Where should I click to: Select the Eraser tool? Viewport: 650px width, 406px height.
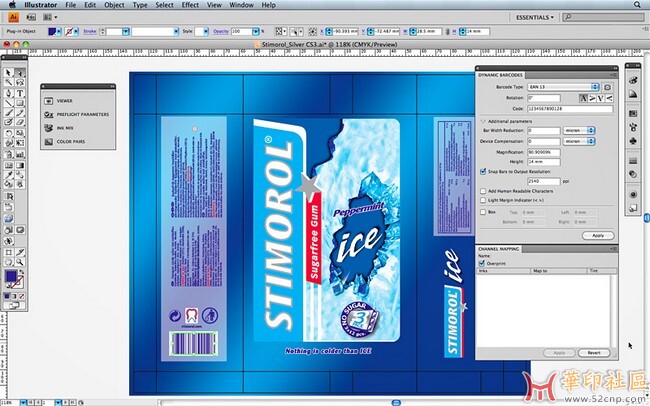(19, 122)
